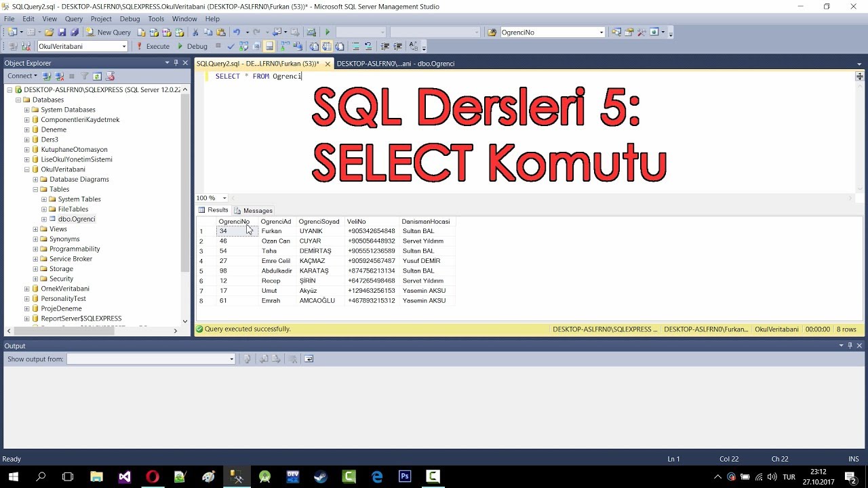Click the Increase Indent icon
Screen dimensions: 868x488
click(397, 46)
